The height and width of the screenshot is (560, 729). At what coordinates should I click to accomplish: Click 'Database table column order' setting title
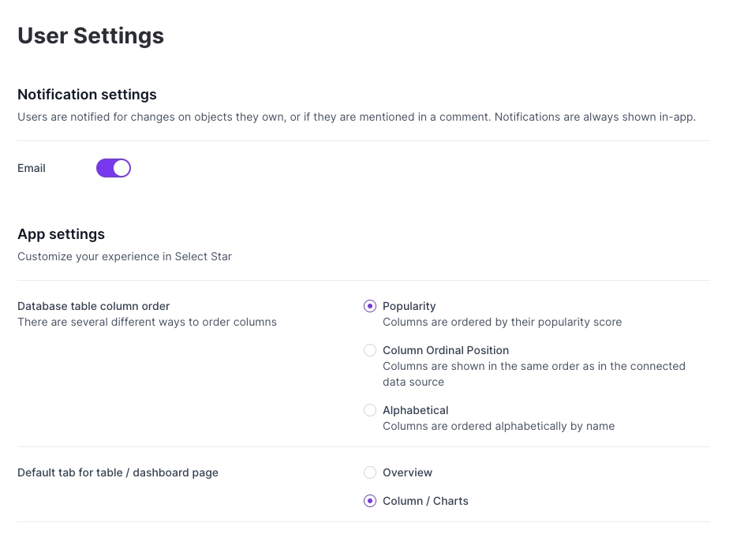[x=93, y=306]
